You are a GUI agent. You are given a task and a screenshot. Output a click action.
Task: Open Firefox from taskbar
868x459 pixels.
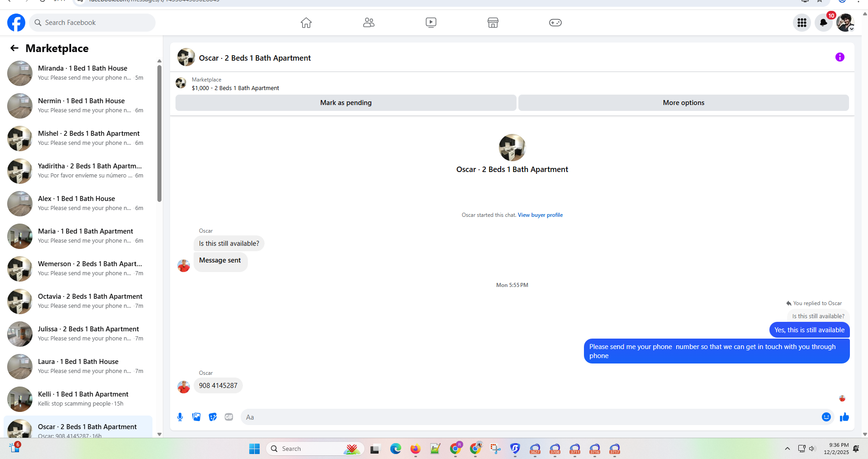tap(415, 449)
